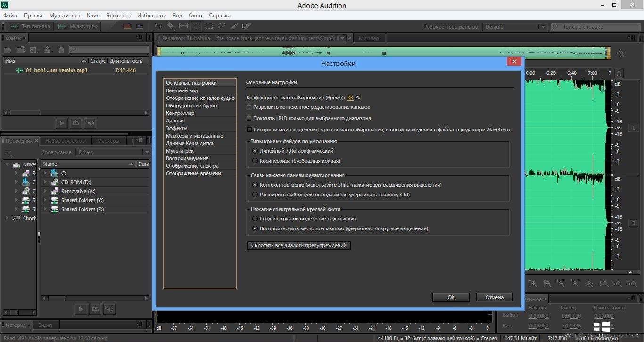The height and width of the screenshot is (342, 644).
Task: Click Insert into Multitrack icon in Файлы panel
Action: click(x=47, y=49)
